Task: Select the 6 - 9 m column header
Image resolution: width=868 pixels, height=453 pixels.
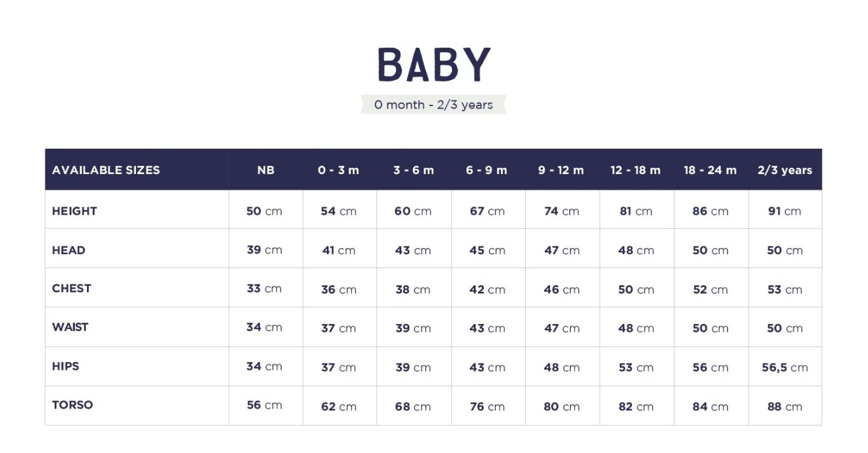Action: click(487, 170)
